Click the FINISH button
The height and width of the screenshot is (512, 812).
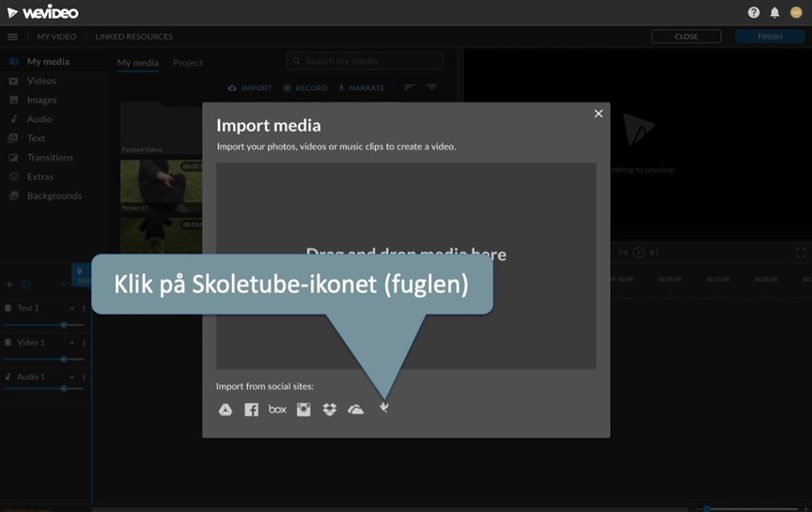pyautogui.click(x=770, y=37)
